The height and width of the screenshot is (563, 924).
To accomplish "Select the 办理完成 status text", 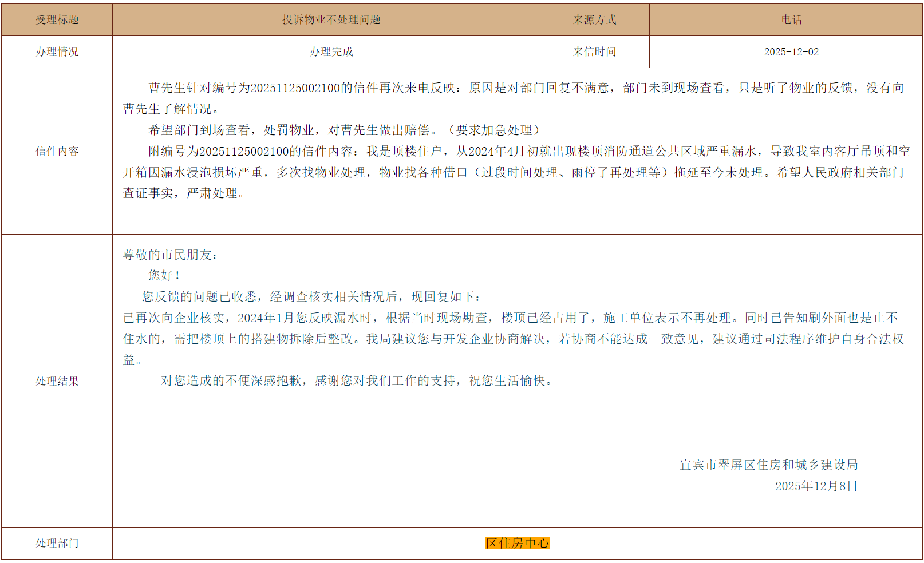I will (331, 52).
